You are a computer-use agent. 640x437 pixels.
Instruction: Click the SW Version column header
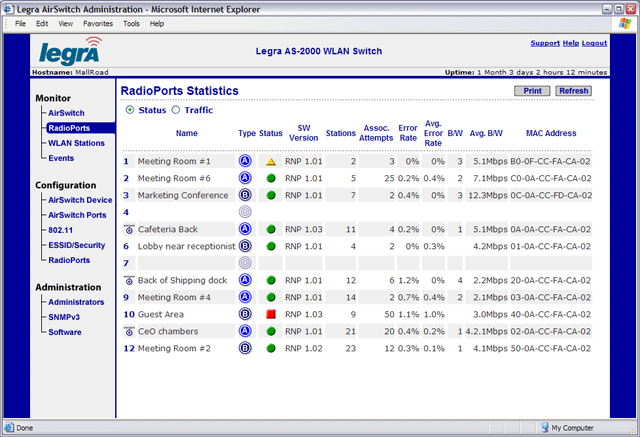[304, 133]
